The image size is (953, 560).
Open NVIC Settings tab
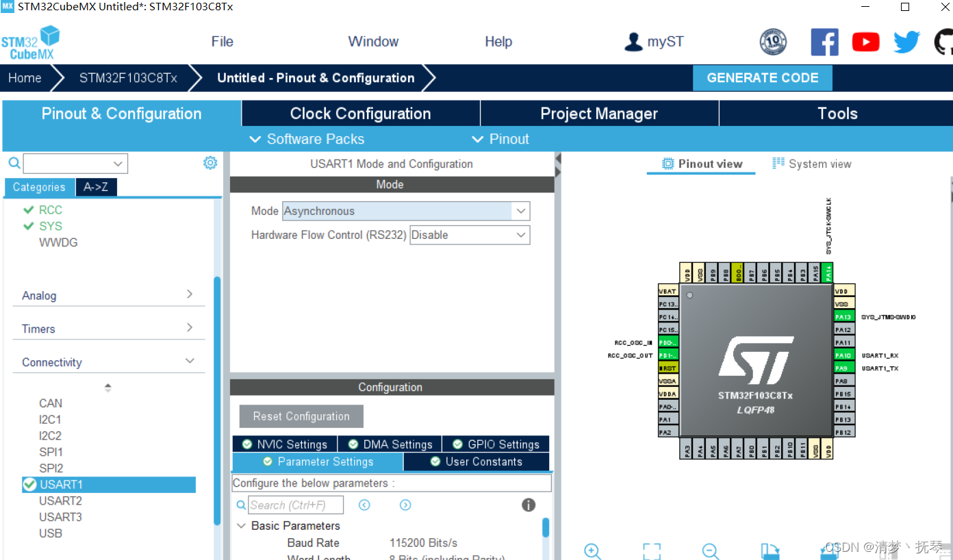pos(284,444)
